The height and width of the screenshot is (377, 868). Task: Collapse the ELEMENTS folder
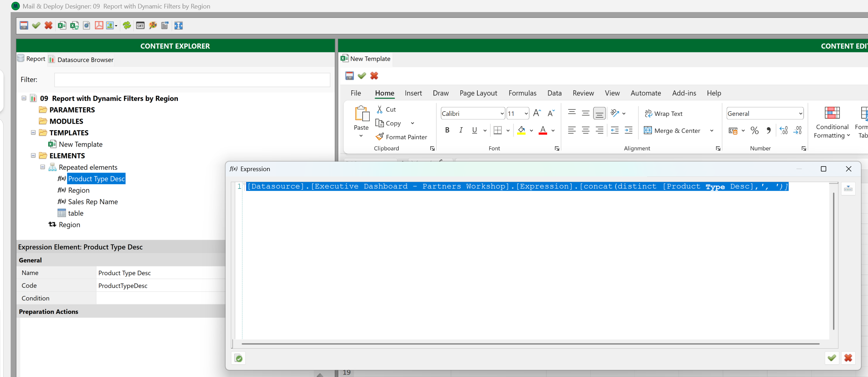coord(33,156)
